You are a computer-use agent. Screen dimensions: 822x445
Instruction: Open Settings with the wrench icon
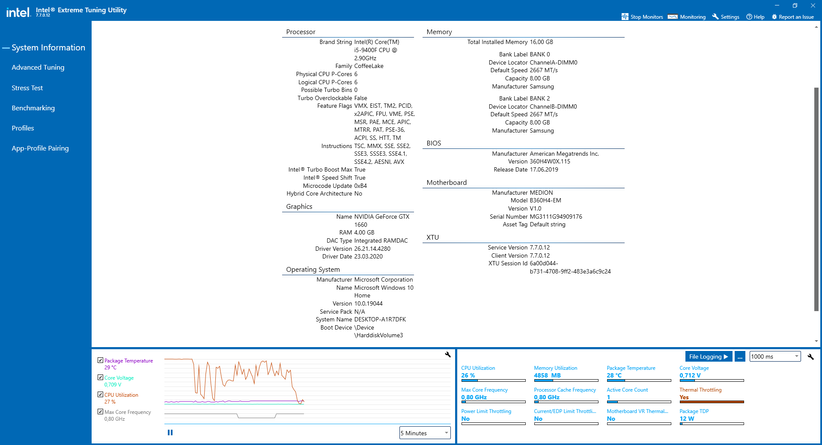(x=715, y=17)
